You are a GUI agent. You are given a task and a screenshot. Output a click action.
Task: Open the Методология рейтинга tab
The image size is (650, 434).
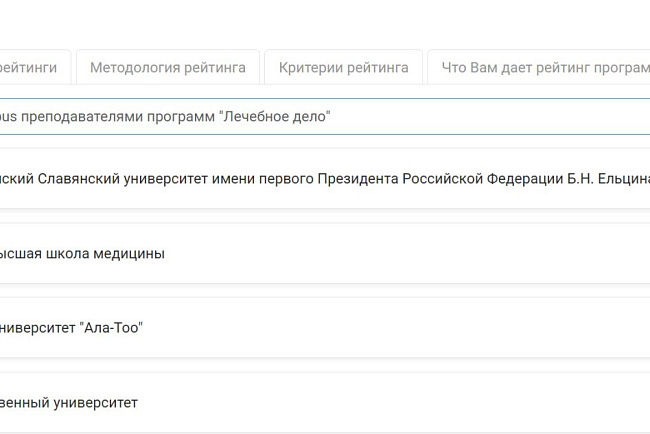pyautogui.click(x=167, y=68)
